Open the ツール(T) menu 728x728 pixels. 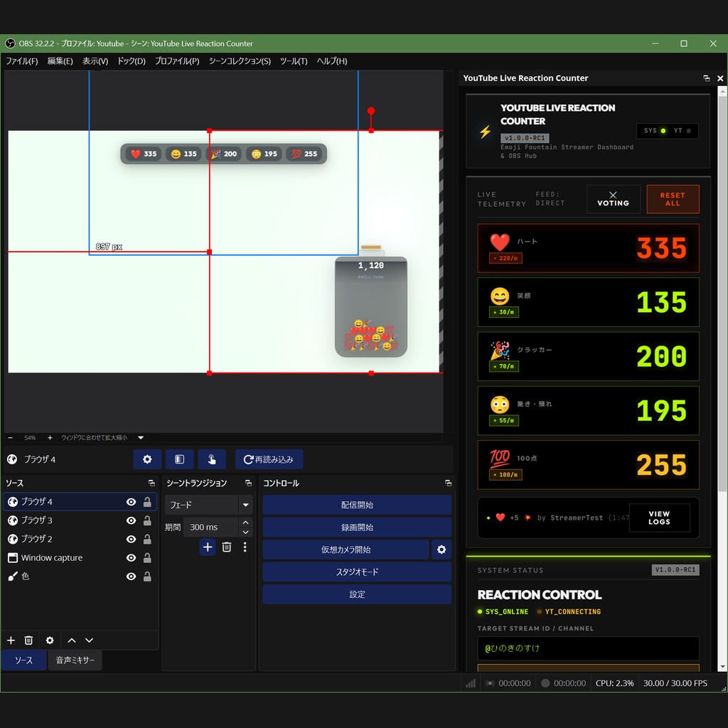294,61
